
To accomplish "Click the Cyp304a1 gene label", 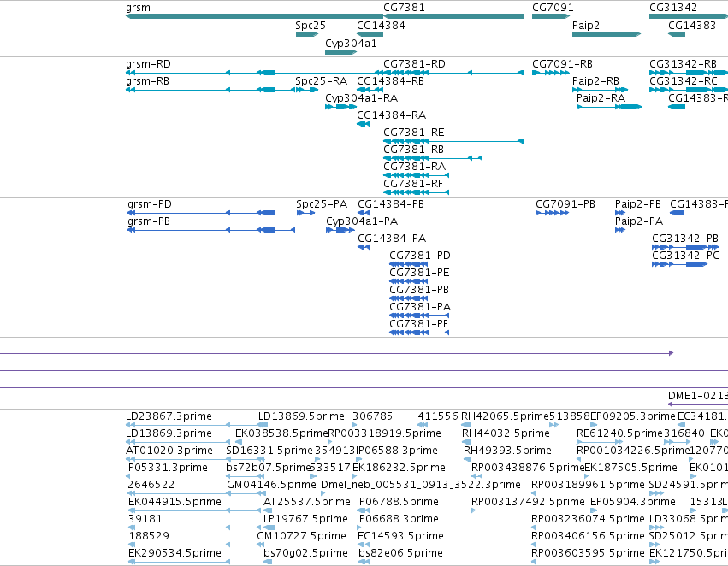I will coord(351,44).
